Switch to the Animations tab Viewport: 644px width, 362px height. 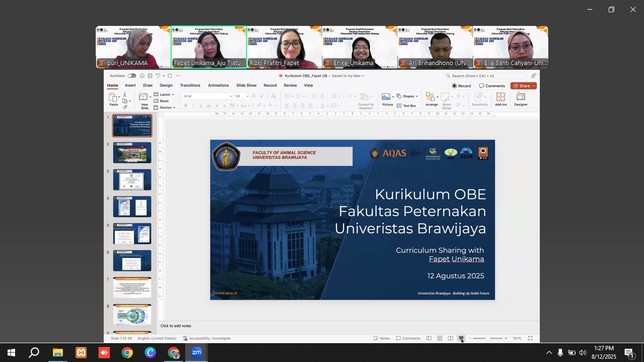click(x=218, y=85)
